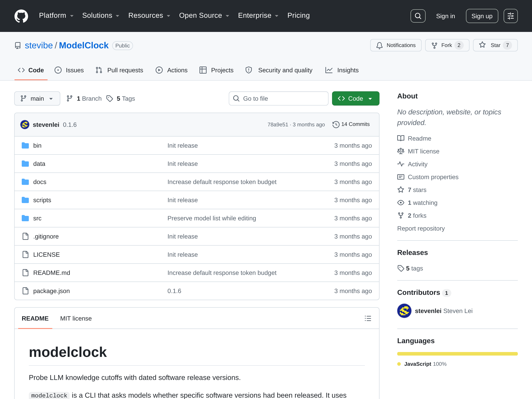Open the stevibe owner link
Image resolution: width=532 pixels, height=399 pixels.
(39, 45)
